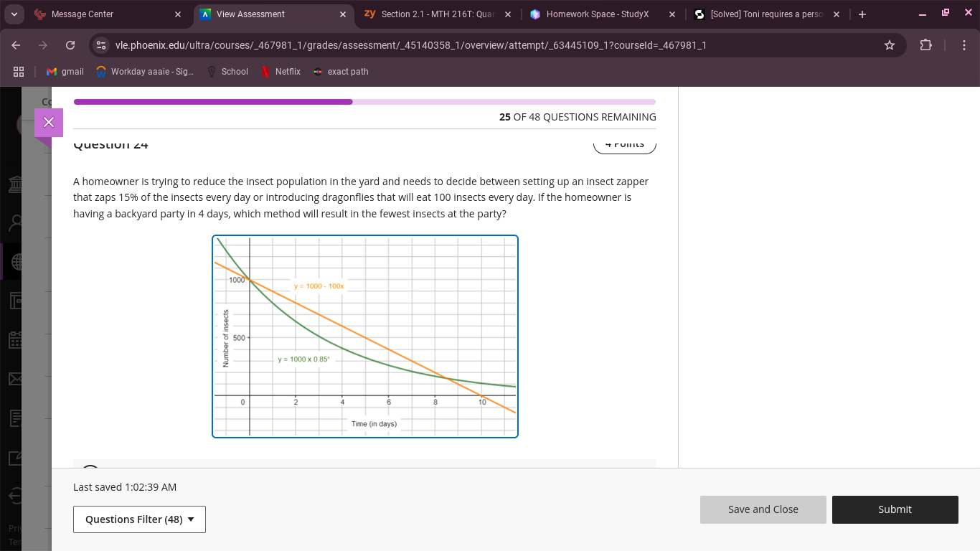This screenshot has height=551, width=980.
Task: Open the Questions Filter (48) dropdown
Action: click(x=139, y=519)
